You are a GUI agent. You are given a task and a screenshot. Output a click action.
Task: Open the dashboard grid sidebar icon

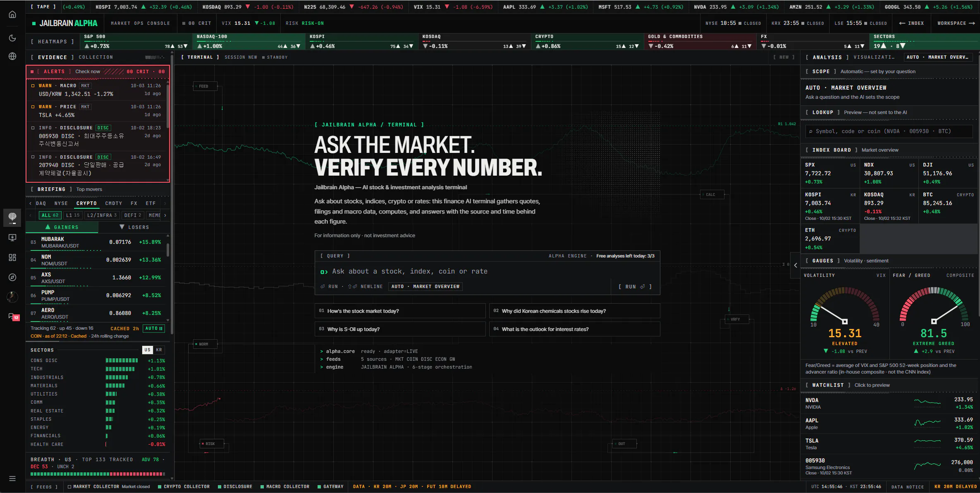12,257
